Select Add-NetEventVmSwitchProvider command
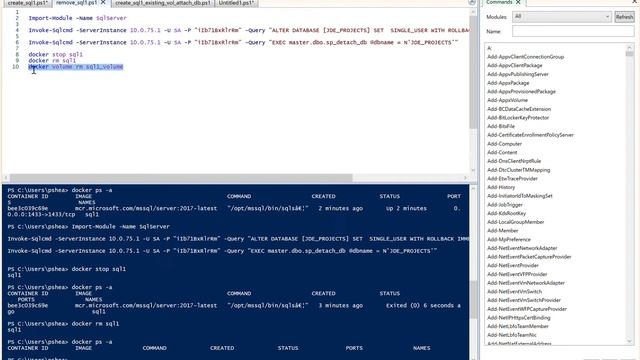The width and height of the screenshot is (640, 360). coord(524,300)
